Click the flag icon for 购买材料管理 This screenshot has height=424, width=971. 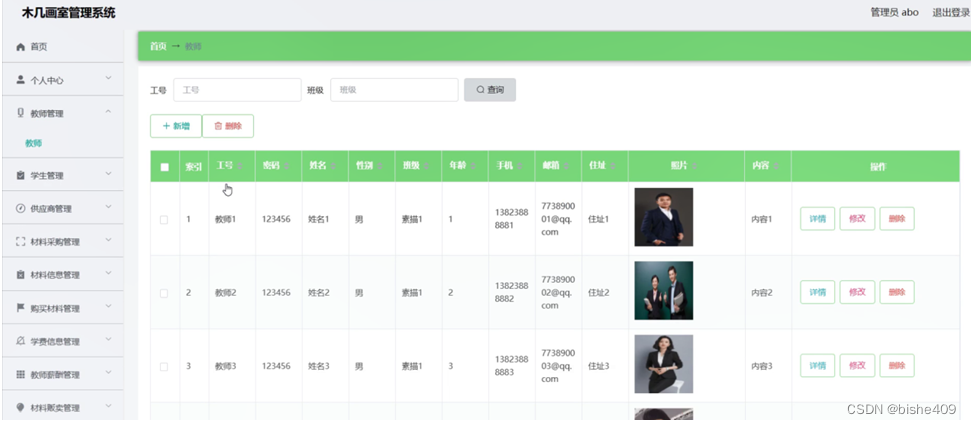(x=20, y=308)
